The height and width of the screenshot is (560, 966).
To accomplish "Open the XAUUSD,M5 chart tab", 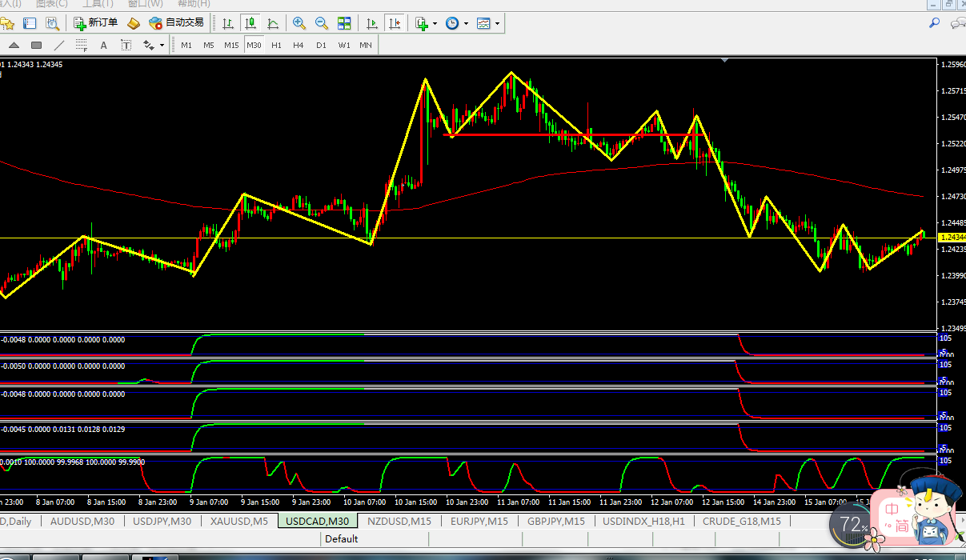I will pyautogui.click(x=238, y=521).
